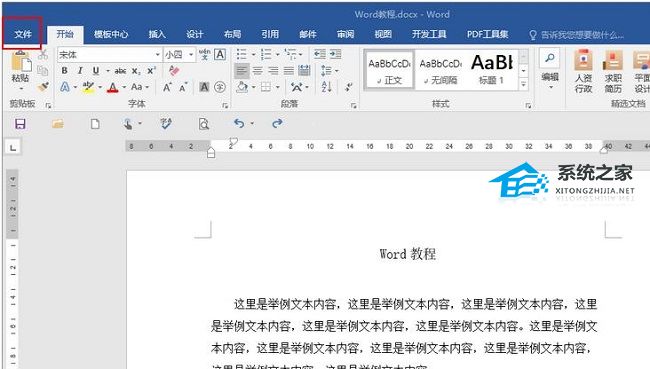Click the Cut scissors icon
Screen dimensions: 650x369
pos(43,54)
